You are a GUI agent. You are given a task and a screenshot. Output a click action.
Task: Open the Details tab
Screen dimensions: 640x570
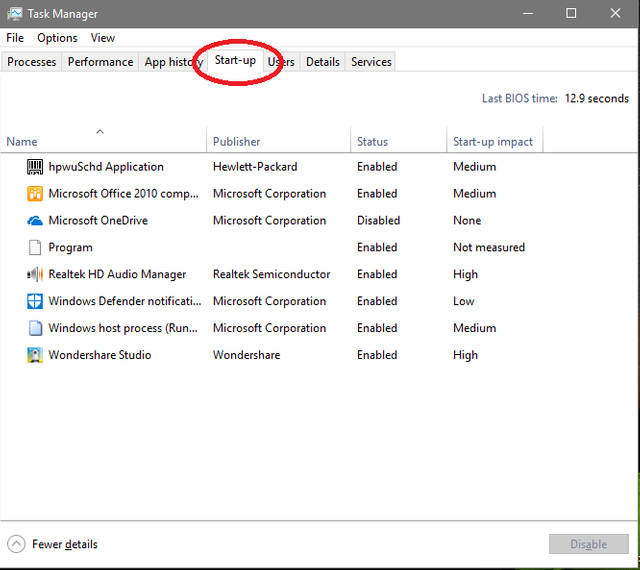[323, 62]
